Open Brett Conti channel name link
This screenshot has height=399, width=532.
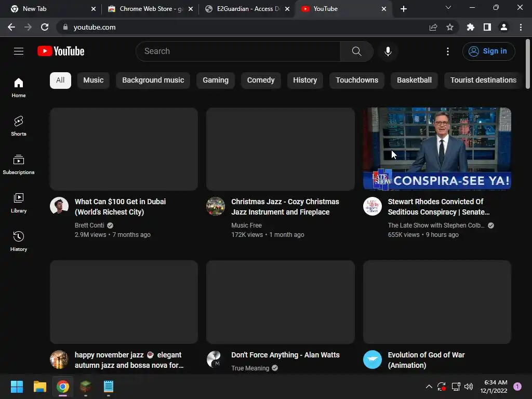pos(89,225)
